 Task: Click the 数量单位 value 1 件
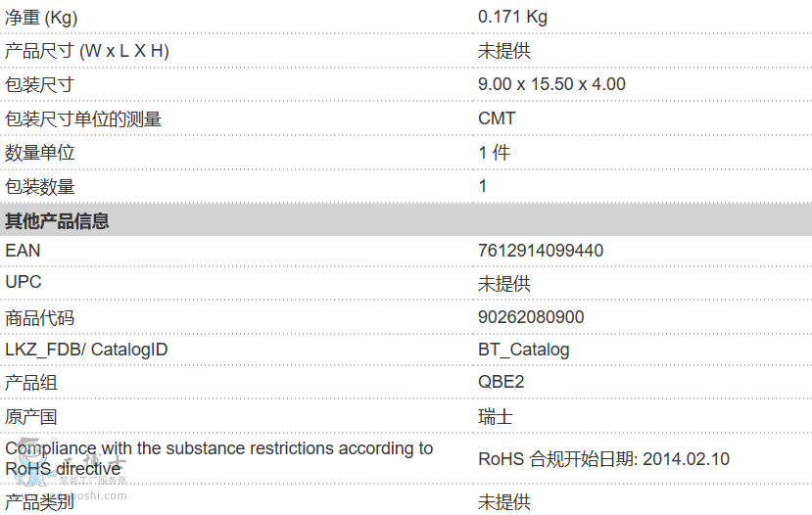pyautogui.click(x=494, y=153)
